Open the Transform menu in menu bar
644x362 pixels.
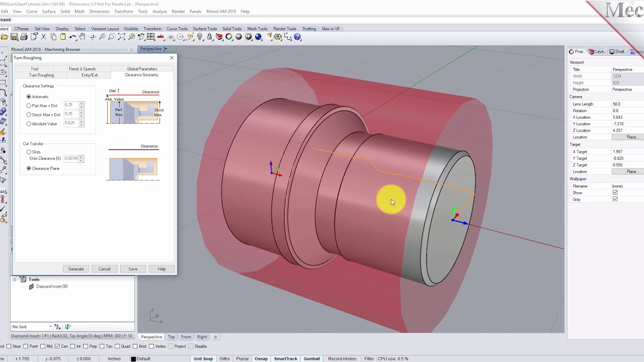click(x=123, y=11)
